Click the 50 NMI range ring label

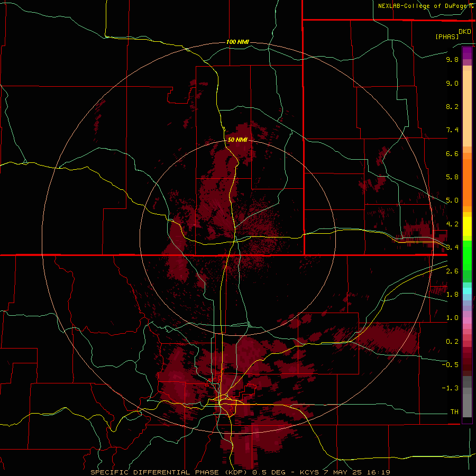[237, 140]
